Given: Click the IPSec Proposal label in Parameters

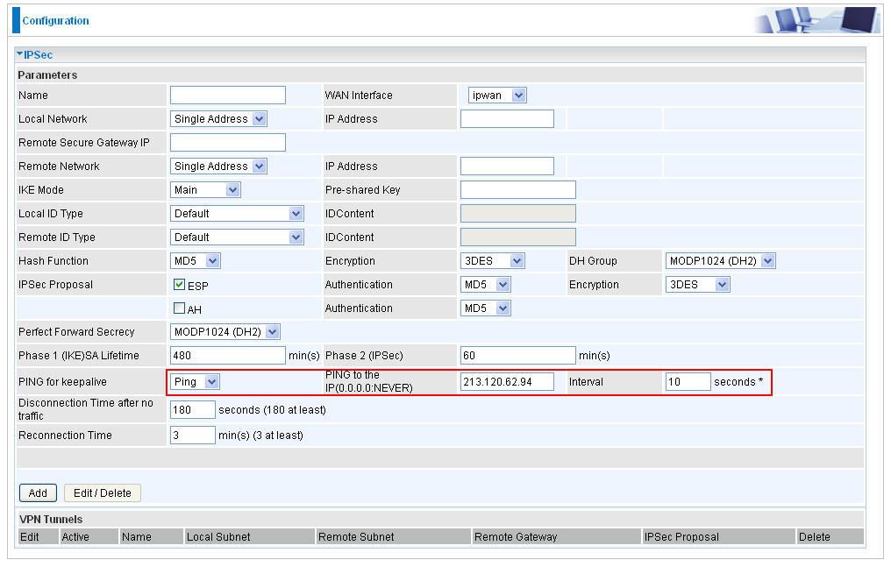Looking at the screenshot, I should pyautogui.click(x=55, y=285).
